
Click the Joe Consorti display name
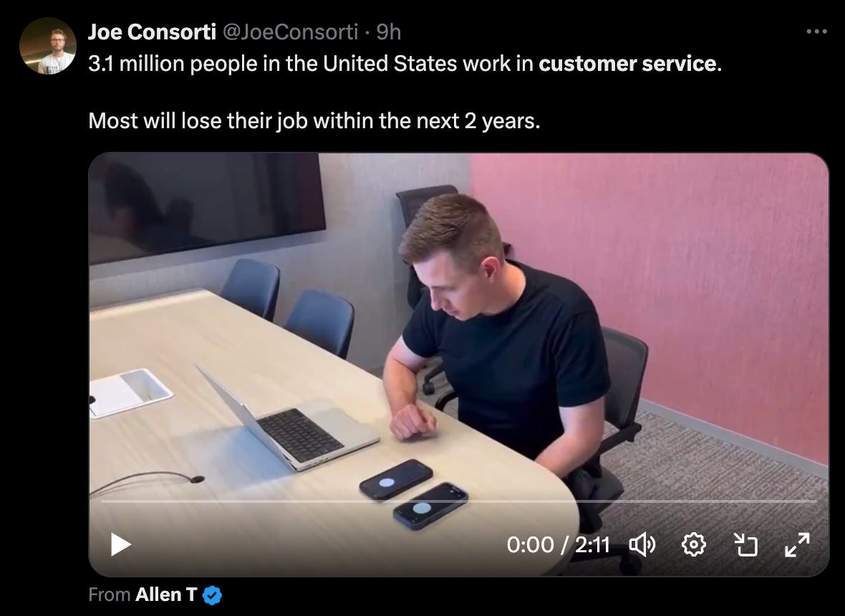[x=152, y=32]
